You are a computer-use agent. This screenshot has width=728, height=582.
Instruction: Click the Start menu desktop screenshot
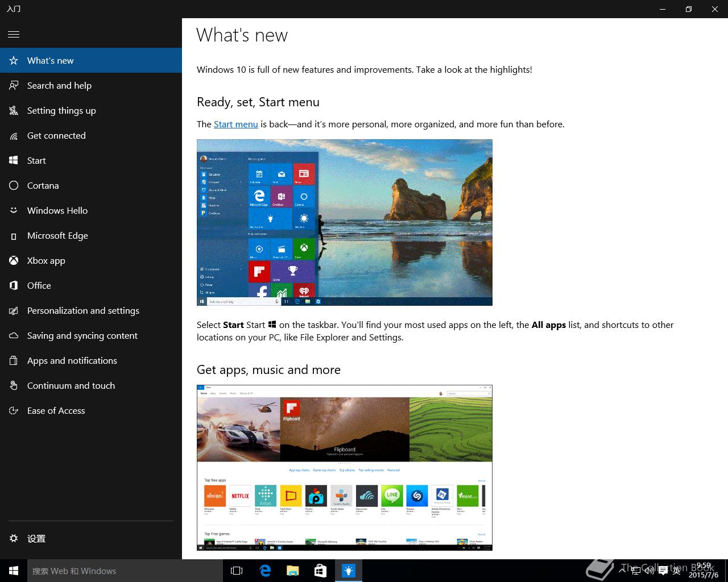(x=345, y=222)
